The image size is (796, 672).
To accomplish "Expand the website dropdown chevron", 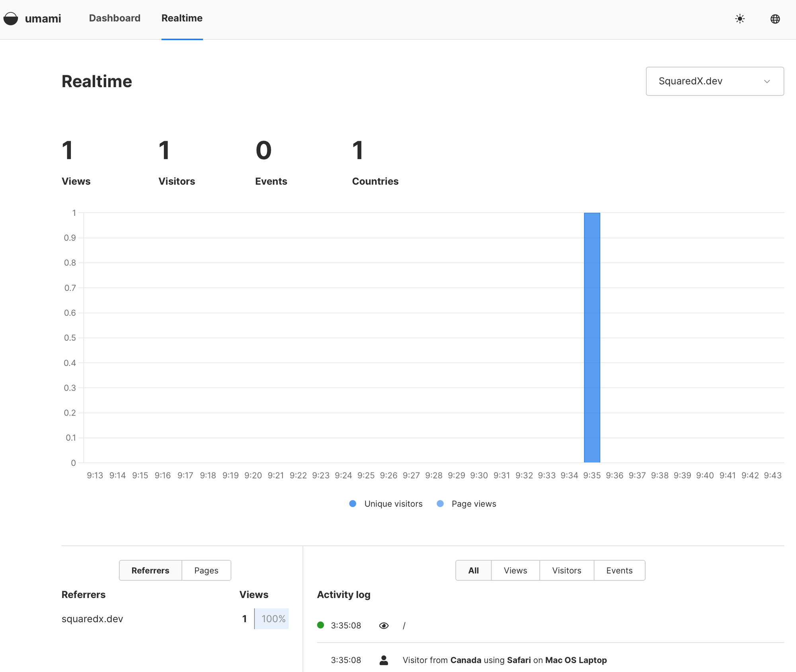I will pos(768,81).
